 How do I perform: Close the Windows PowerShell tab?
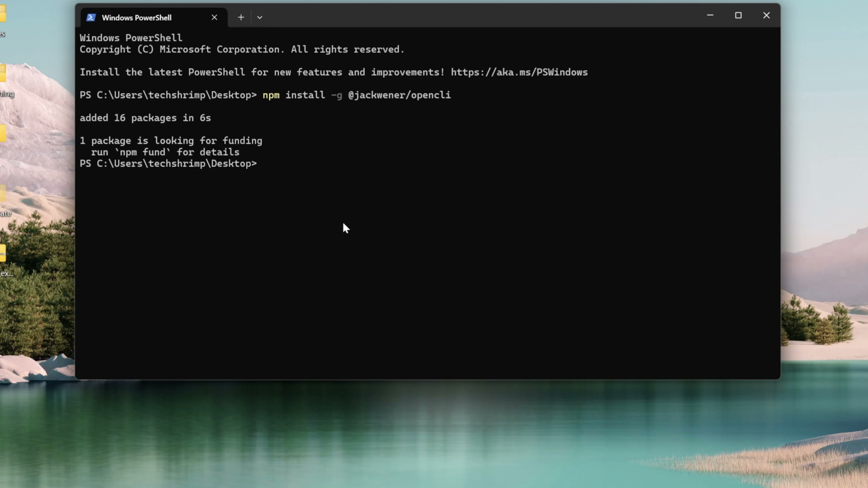[x=214, y=18]
